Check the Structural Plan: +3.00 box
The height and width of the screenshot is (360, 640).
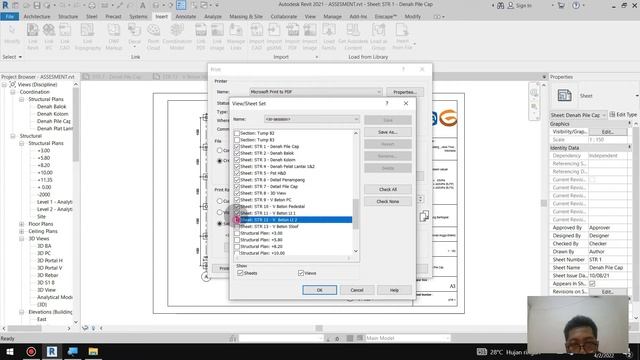point(237,233)
